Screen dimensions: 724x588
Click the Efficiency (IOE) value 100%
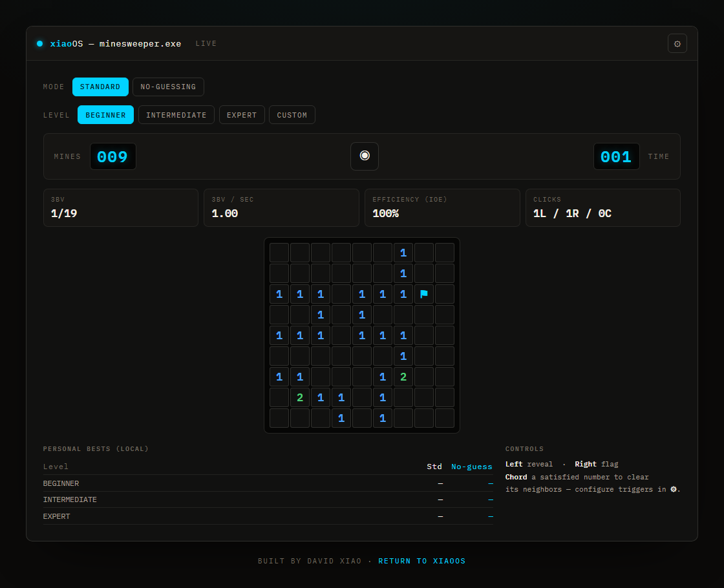point(385,213)
